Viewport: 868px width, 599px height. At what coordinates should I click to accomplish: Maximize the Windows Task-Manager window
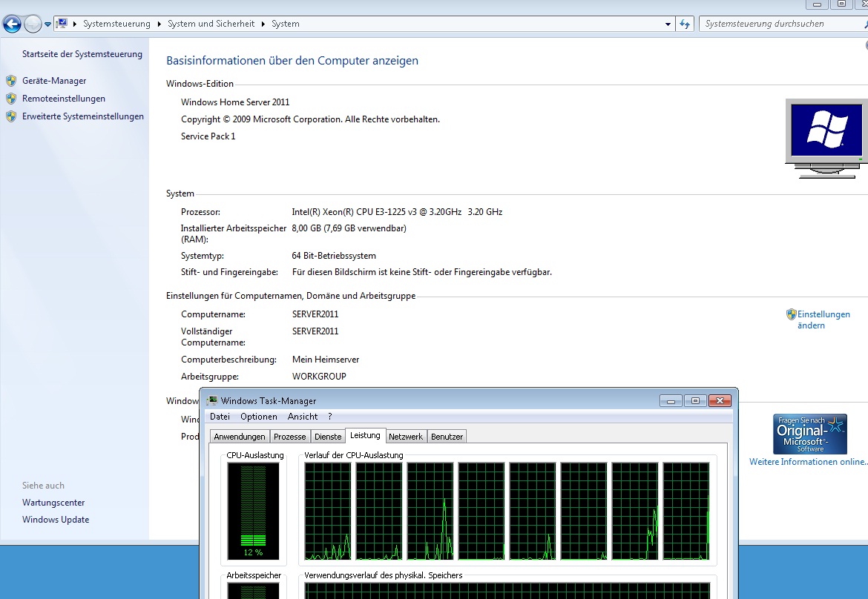pos(695,401)
